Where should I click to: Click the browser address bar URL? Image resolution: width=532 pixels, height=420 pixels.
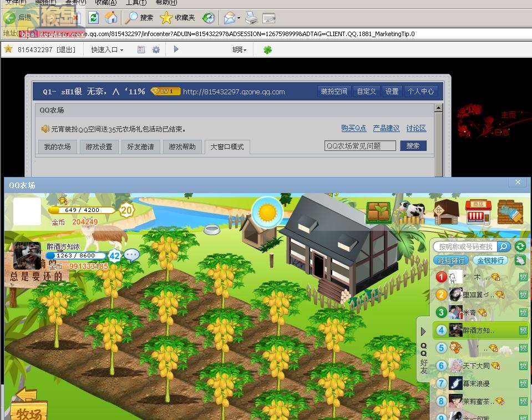[227, 34]
